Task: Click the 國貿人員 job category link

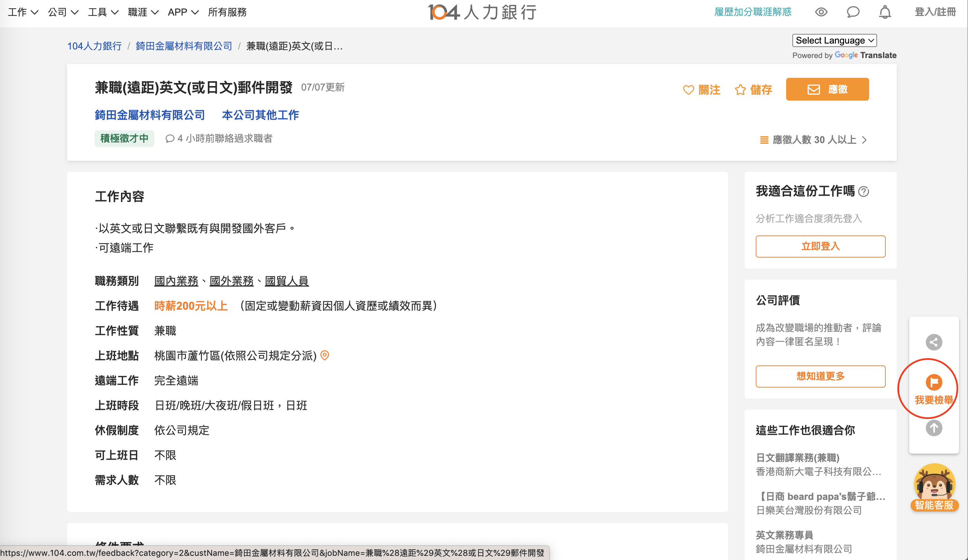Action: click(287, 281)
